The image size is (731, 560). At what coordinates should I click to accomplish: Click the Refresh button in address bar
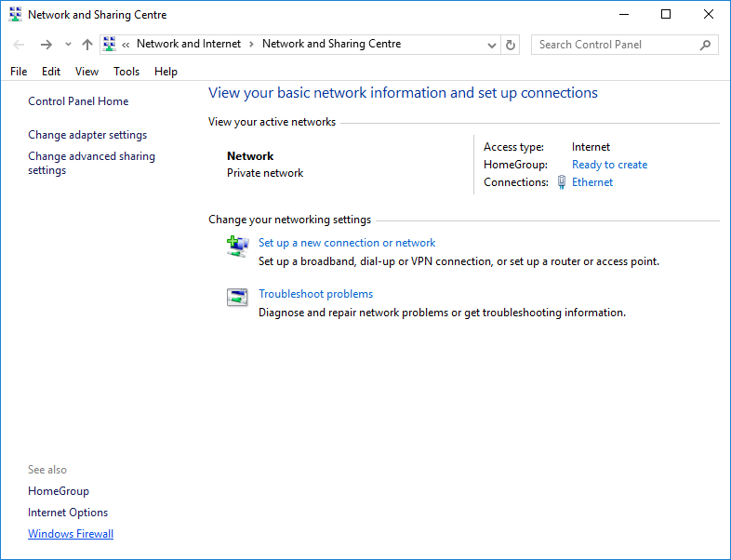click(x=511, y=45)
